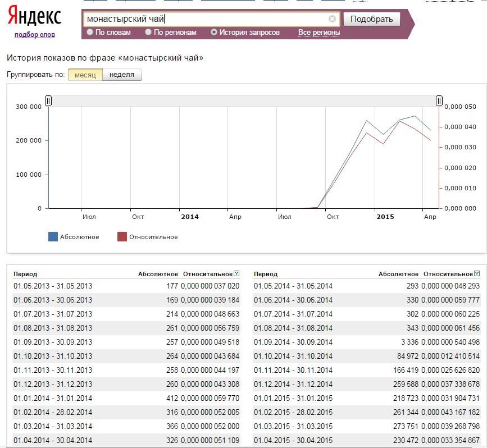Image resolution: width=487 pixels, height=448 pixels.
Task: Click the Относительное legend label
Action: [x=153, y=237]
